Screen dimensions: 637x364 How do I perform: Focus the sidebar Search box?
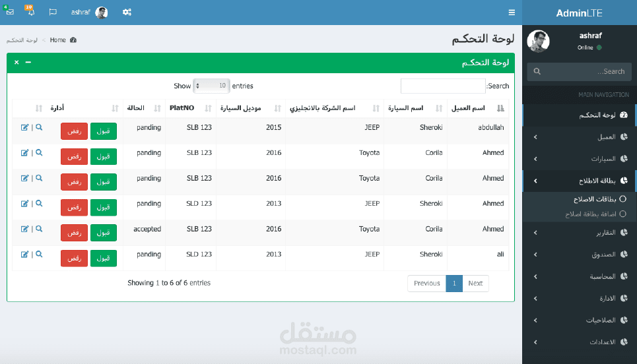pyautogui.click(x=580, y=71)
